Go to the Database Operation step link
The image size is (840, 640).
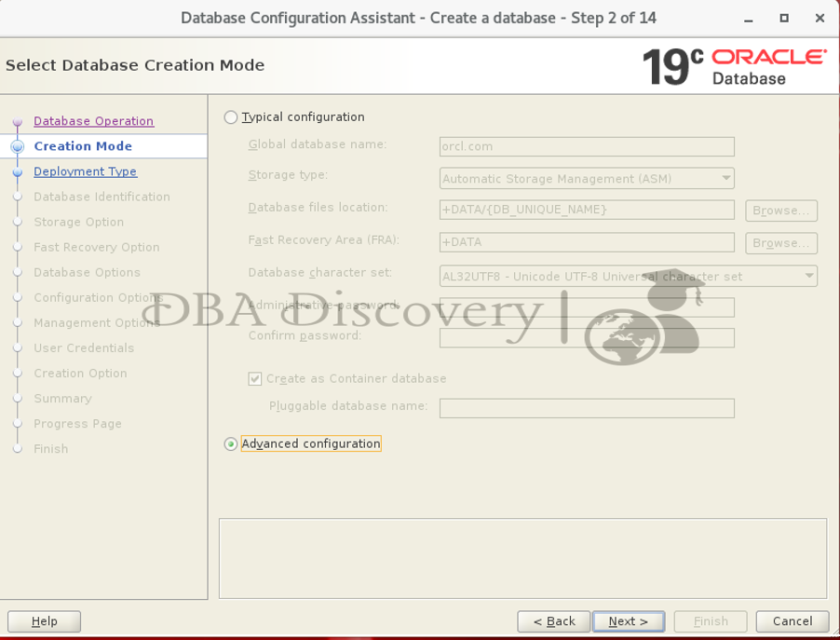pyautogui.click(x=93, y=121)
